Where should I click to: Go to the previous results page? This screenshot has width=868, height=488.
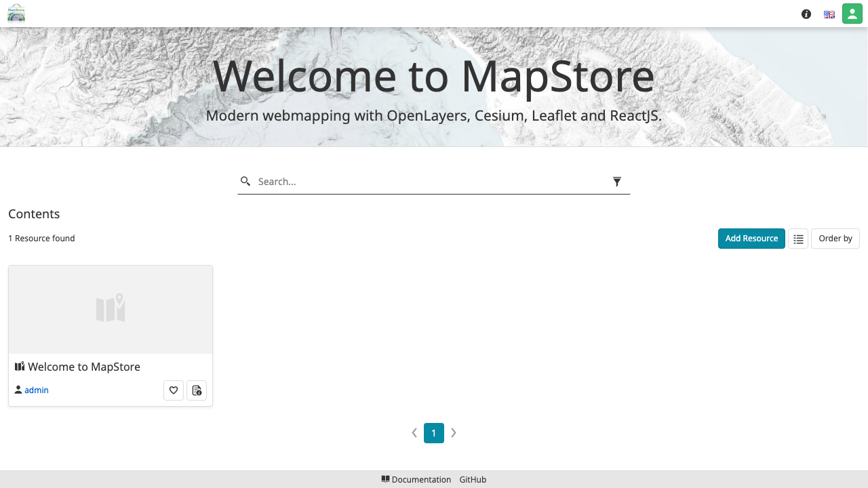pos(414,433)
